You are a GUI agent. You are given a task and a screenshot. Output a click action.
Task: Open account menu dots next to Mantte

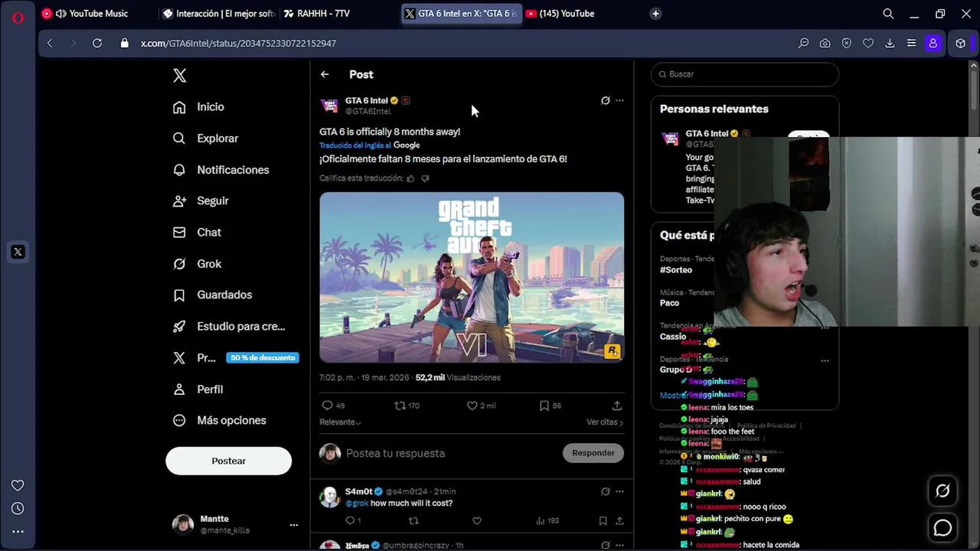[x=293, y=525]
